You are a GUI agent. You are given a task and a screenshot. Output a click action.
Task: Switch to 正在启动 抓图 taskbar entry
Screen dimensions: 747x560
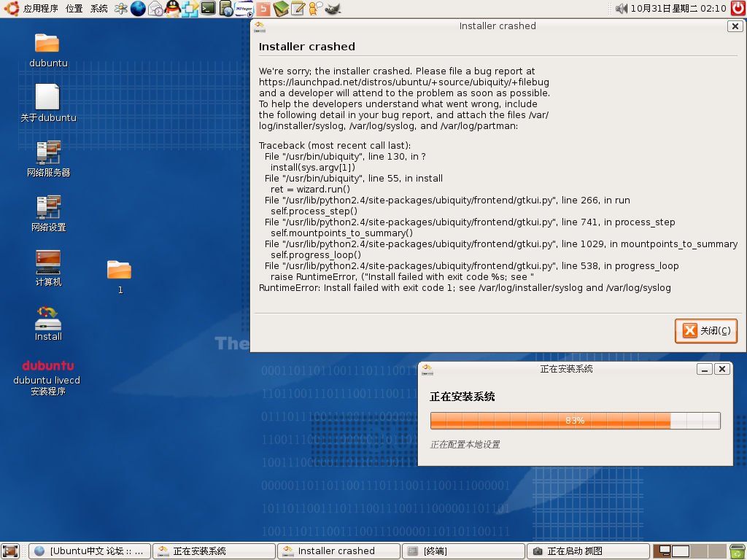point(589,551)
